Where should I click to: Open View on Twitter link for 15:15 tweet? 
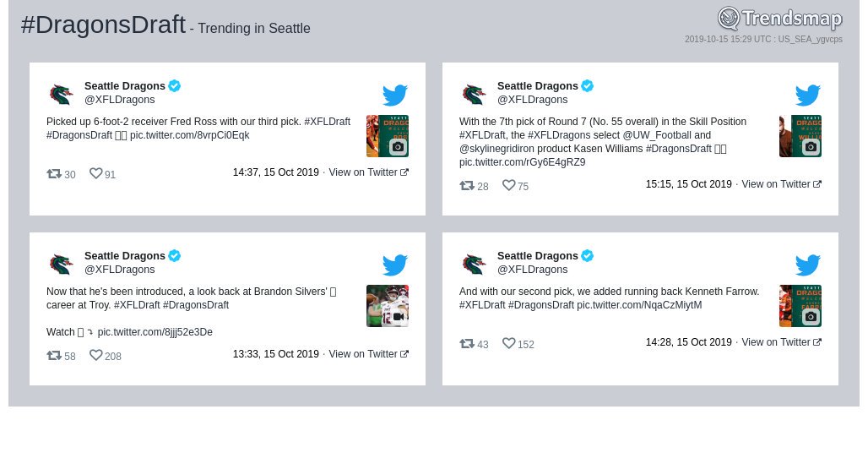point(782,184)
